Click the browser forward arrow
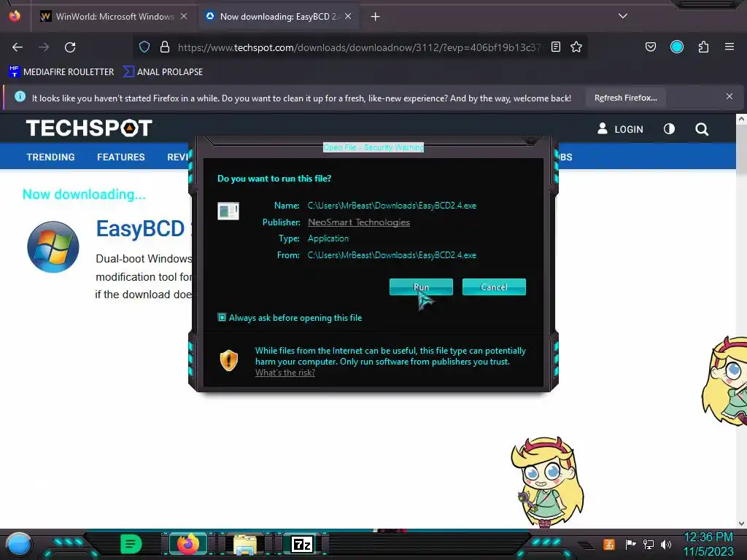The height and width of the screenshot is (560, 747). pos(44,47)
